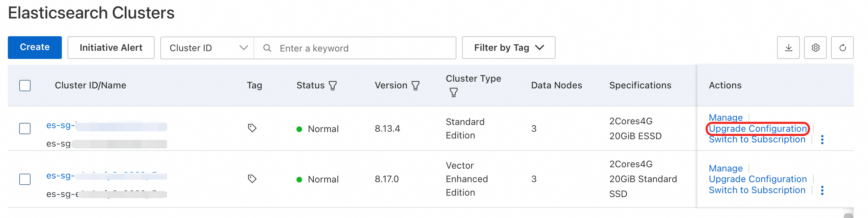Open the Filter by Tag dropdown
The width and height of the screenshot is (868, 218).
coord(508,48)
